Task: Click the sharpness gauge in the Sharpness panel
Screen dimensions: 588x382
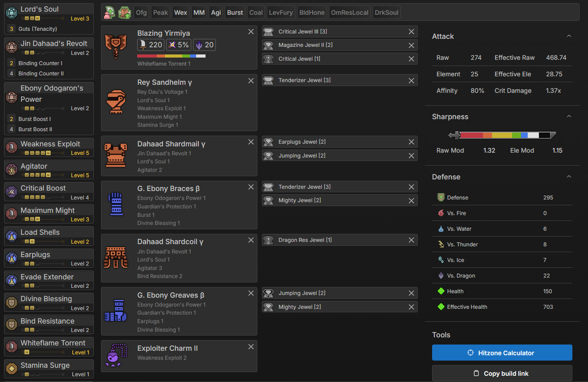Action: coord(502,135)
